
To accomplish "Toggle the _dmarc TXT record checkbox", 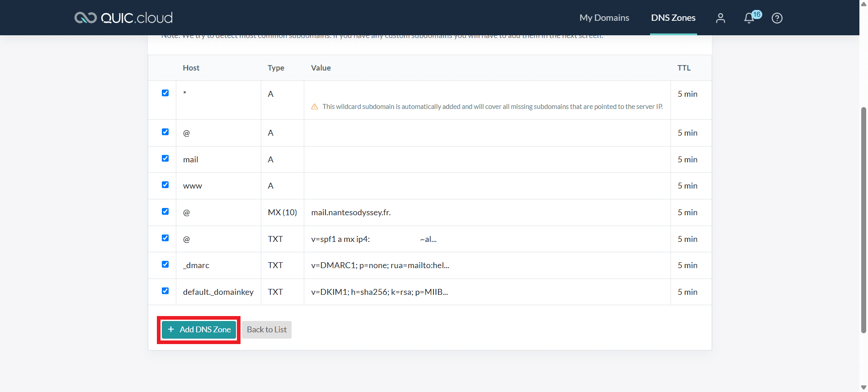I will (165, 264).
